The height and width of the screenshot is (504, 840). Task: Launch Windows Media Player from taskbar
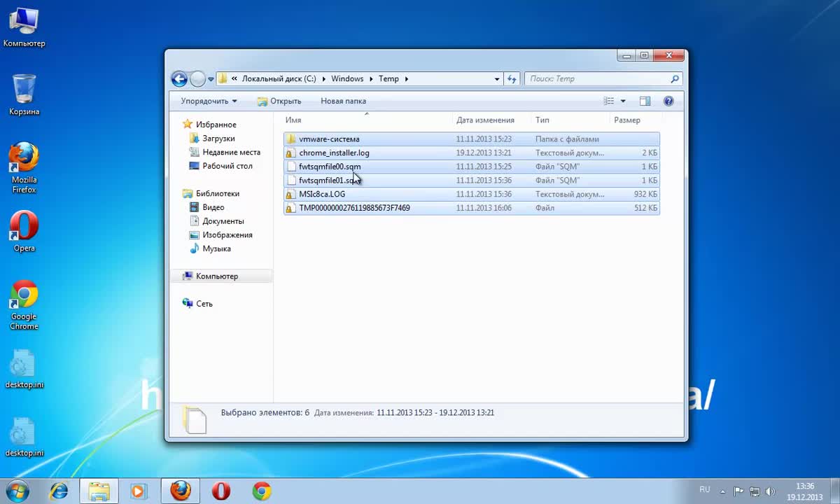click(x=138, y=491)
